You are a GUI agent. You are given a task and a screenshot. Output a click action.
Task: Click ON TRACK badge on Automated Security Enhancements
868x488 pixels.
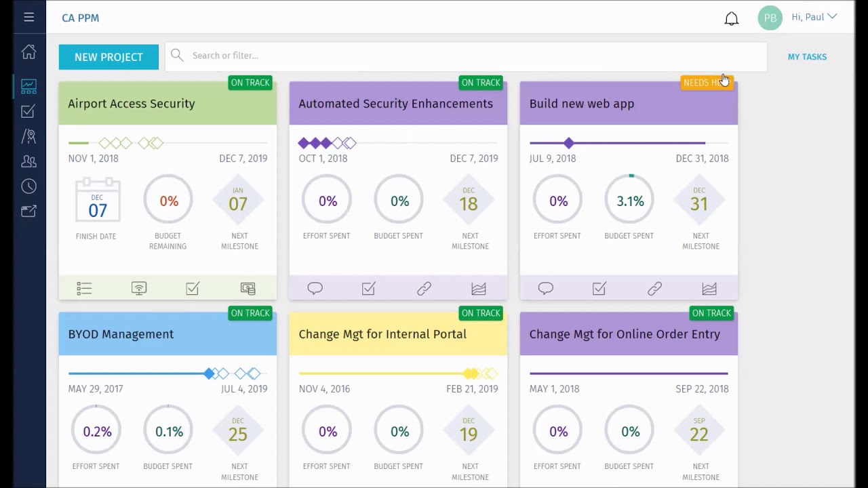point(481,83)
